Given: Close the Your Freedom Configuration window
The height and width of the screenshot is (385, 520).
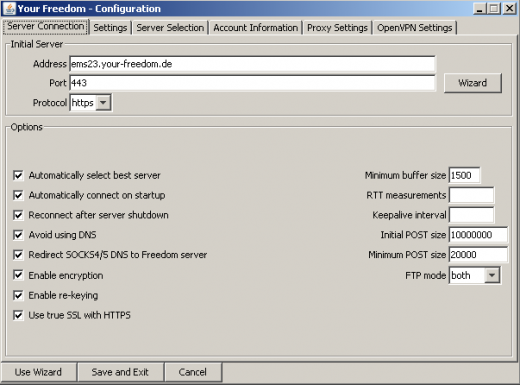Looking at the screenshot, I should click(x=510, y=8).
